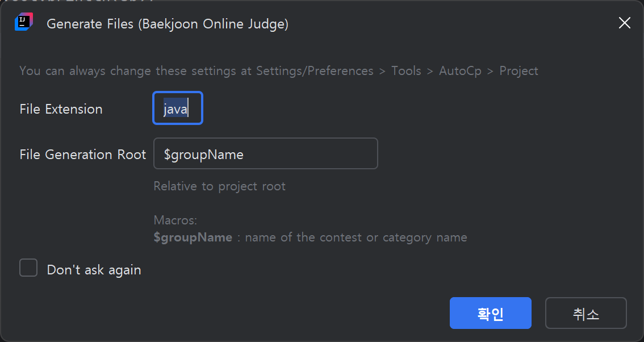Click the File Extension label
The width and height of the screenshot is (644, 342).
click(61, 109)
